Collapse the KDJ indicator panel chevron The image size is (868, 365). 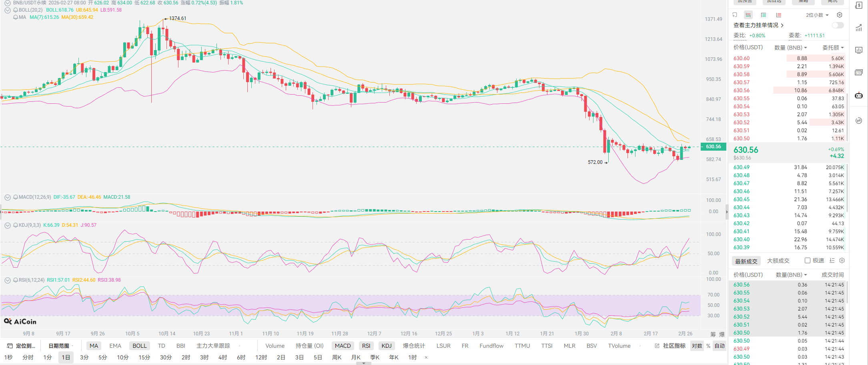click(x=8, y=225)
